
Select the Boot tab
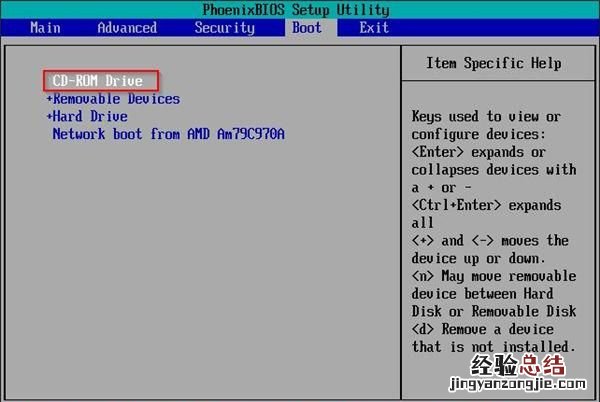(x=306, y=28)
